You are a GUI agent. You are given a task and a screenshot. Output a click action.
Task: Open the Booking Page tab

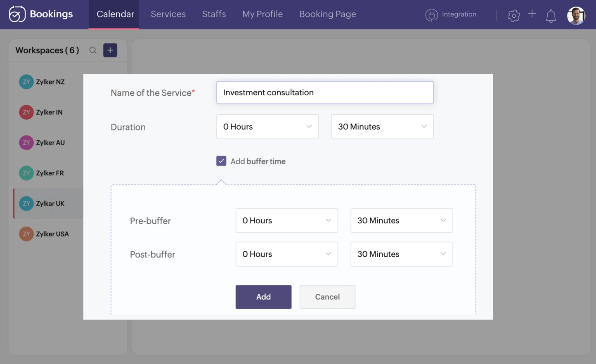point(327,14)
